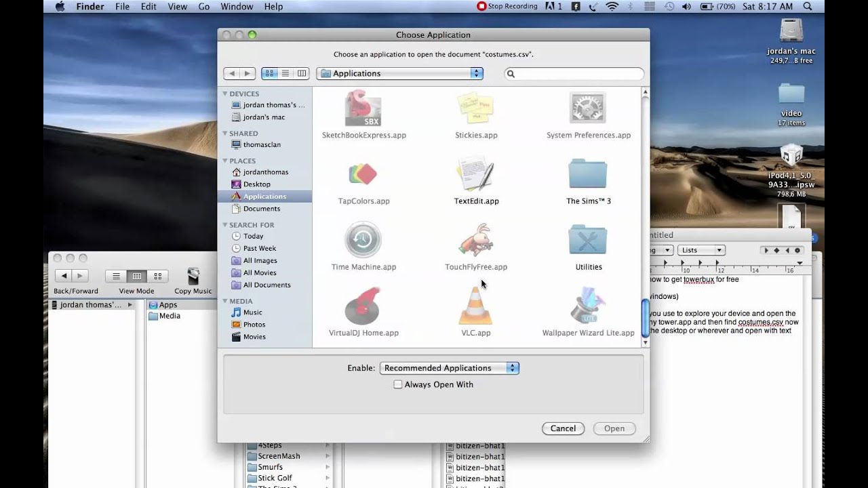Open jordanthomas home folder in sidebar

tap(264, 172)
